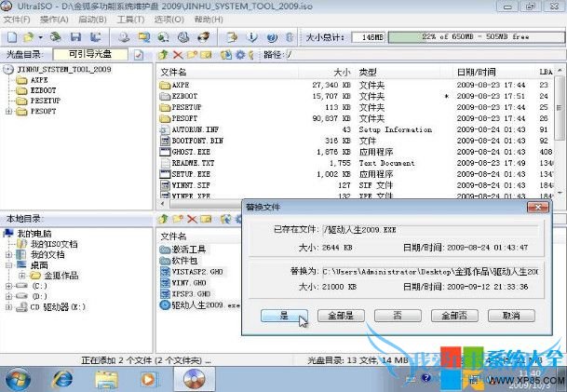This screenshot has width=567, height=392.
Task: Click red X delete in local directory toolbar
Action: (192, 219)
